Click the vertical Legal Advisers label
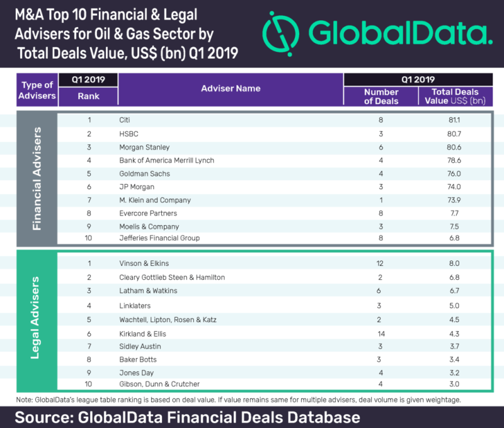The image size is (504, 428). (37, 316)
